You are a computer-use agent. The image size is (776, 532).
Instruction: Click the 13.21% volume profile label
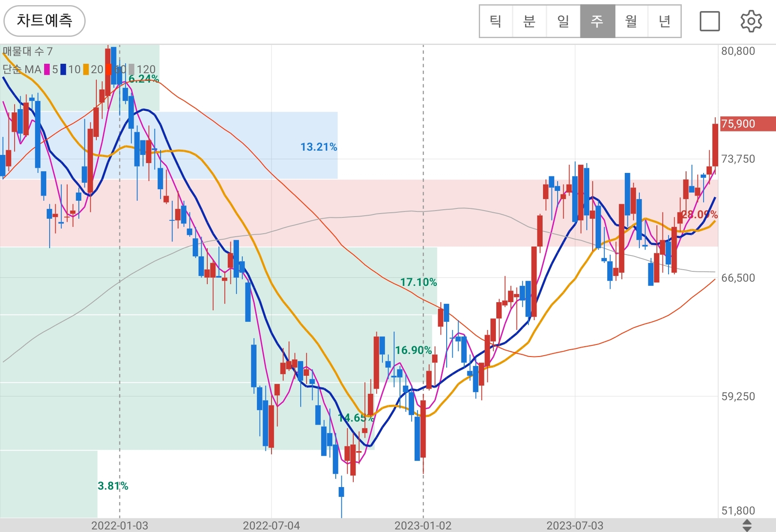[319, 147]
